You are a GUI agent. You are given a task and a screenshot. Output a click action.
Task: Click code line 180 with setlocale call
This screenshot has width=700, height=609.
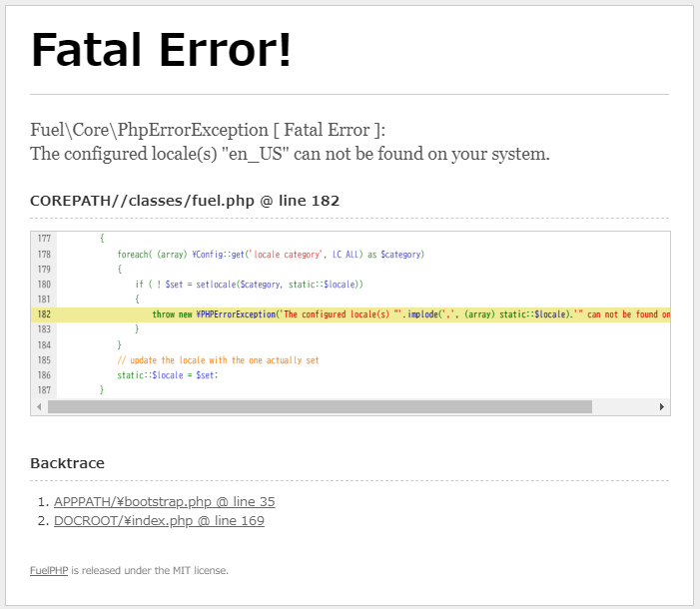(x=249, y=285)
